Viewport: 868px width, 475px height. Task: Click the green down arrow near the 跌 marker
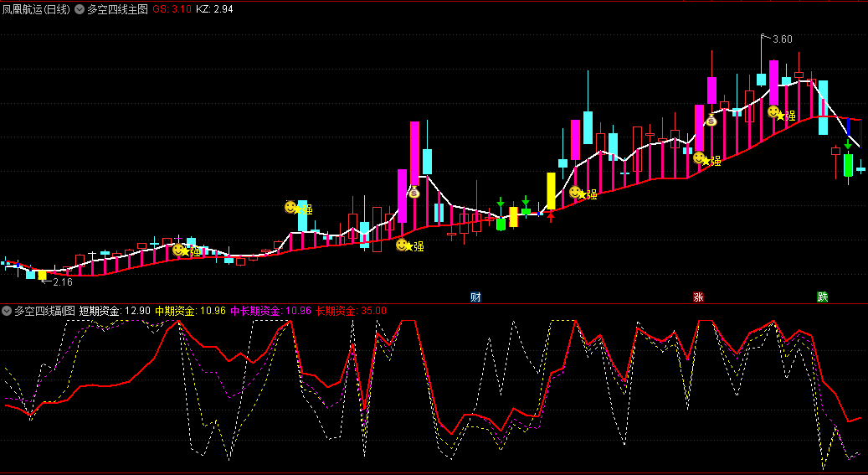[848, 145]
